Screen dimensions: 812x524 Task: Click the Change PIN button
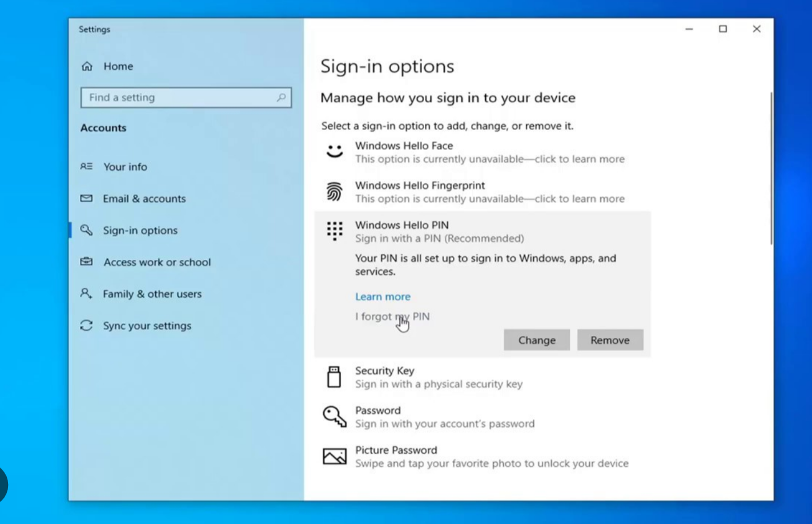pos(537,340)
